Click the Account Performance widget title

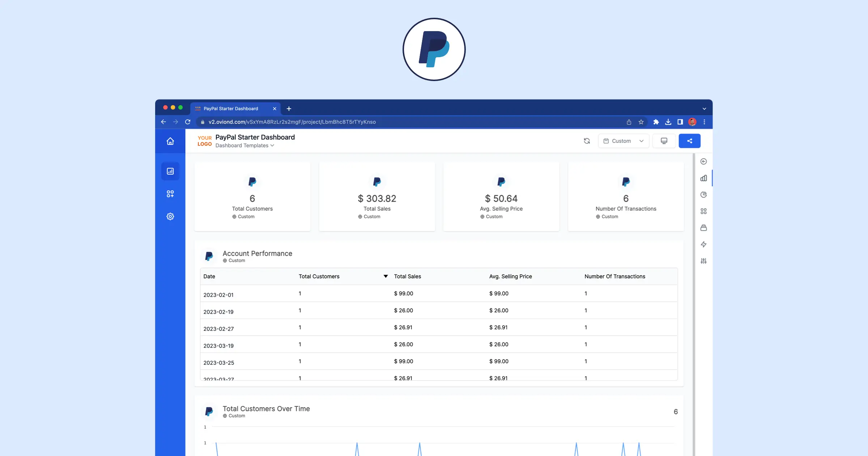[257, 253]
